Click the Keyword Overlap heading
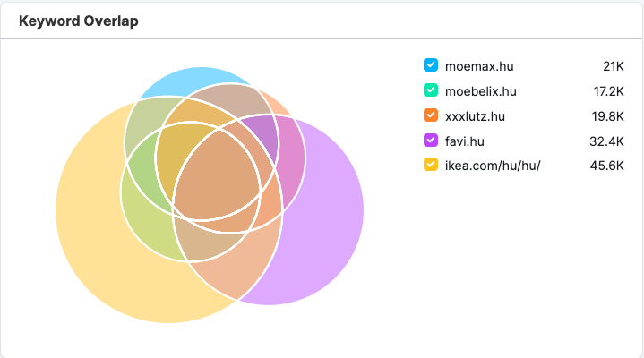Screen dimensions: 644x358 (x=79, y=21)
